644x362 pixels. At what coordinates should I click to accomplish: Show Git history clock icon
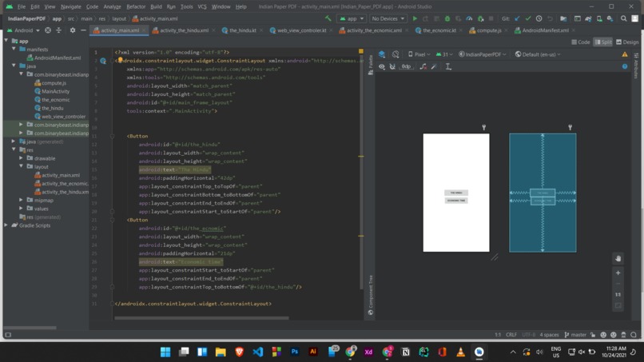[539, 18]
